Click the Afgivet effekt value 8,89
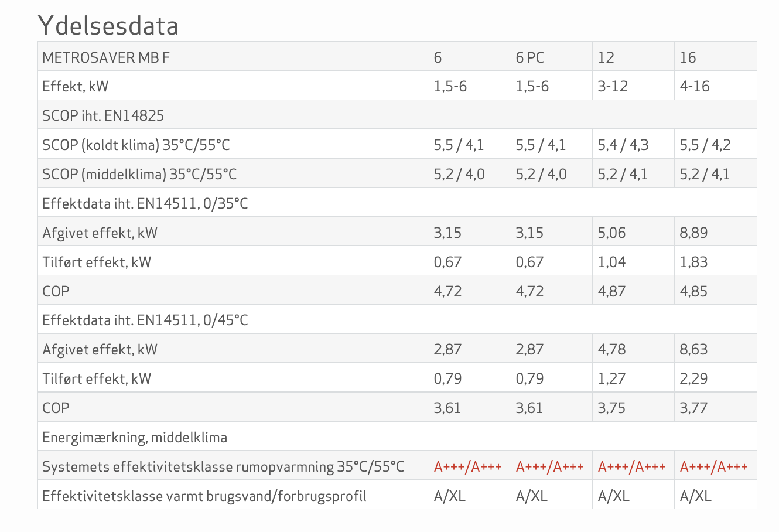The height and width of the screenshot is (532, 779). click(693, 233)
